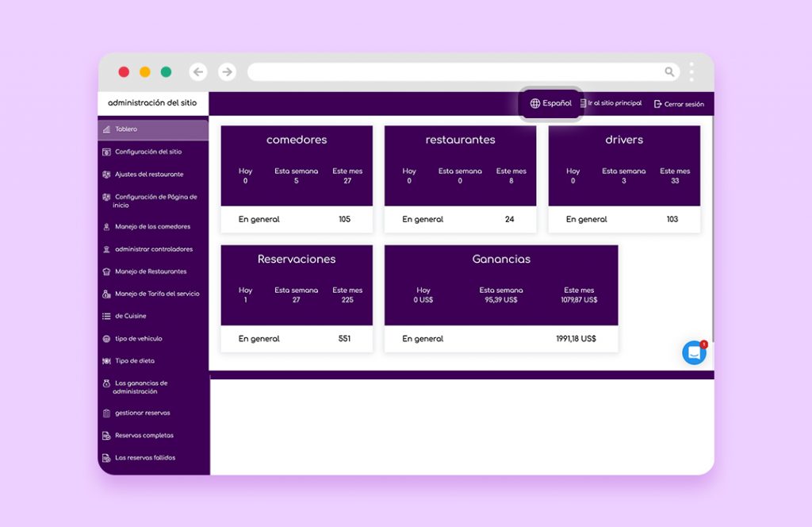812x527 pixels.
Task: Click the Tipo de dieta plate icon
Action: (x=106, y=360)
